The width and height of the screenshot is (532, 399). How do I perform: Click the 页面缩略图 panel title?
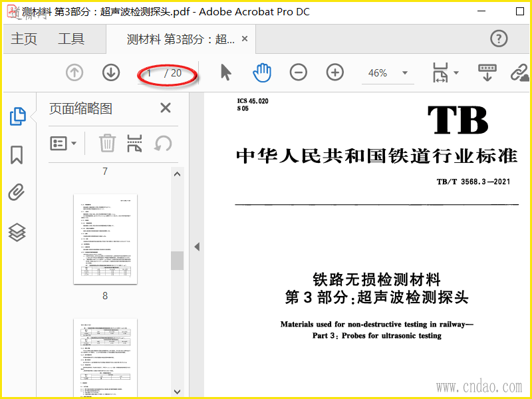coord(80,108)
